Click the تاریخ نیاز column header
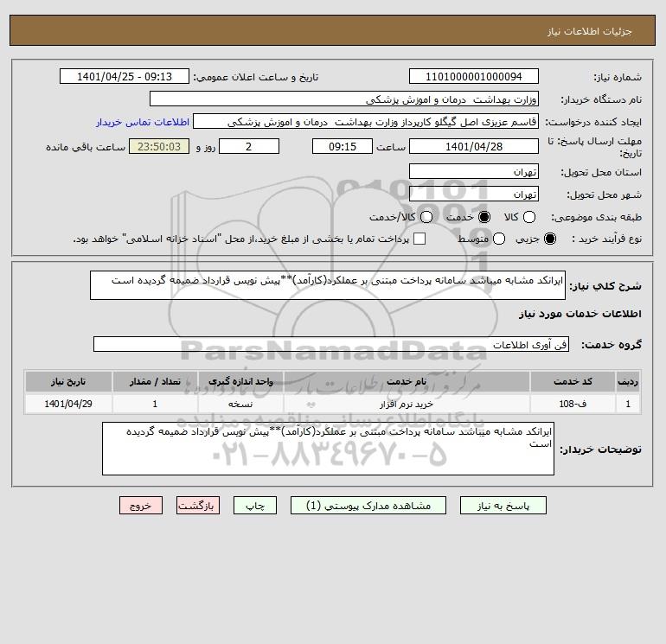 (x=68, y=381)
